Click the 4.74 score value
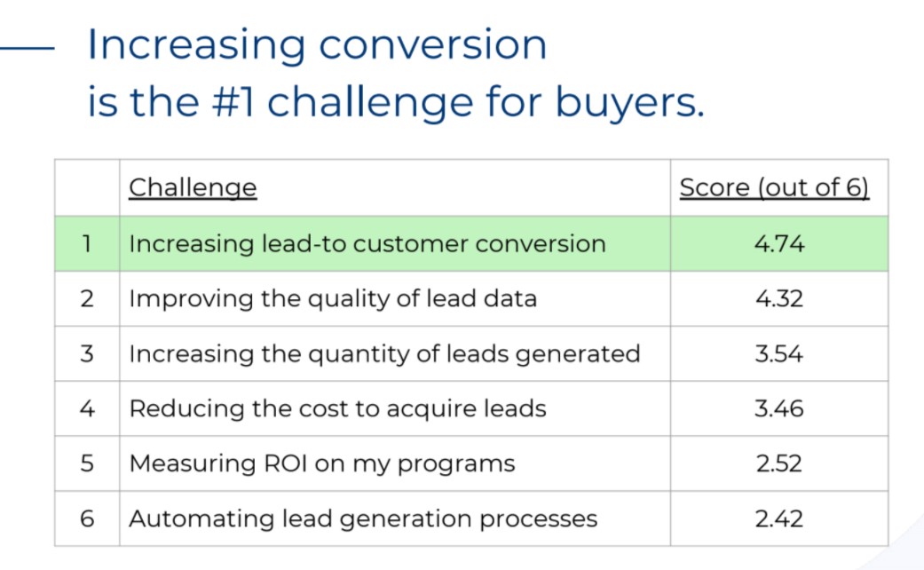924x570 pixels. coord(779,243)
